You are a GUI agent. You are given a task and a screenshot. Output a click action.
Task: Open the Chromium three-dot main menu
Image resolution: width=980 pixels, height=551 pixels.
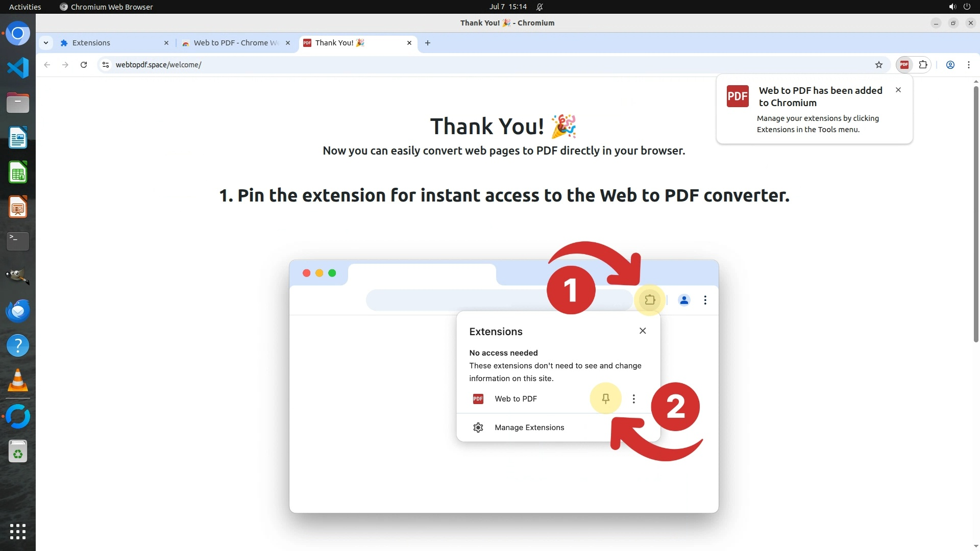[x=968, y=65]
